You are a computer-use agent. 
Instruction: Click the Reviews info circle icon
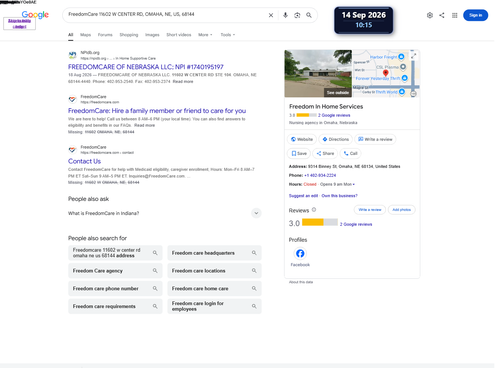(314, 210)
